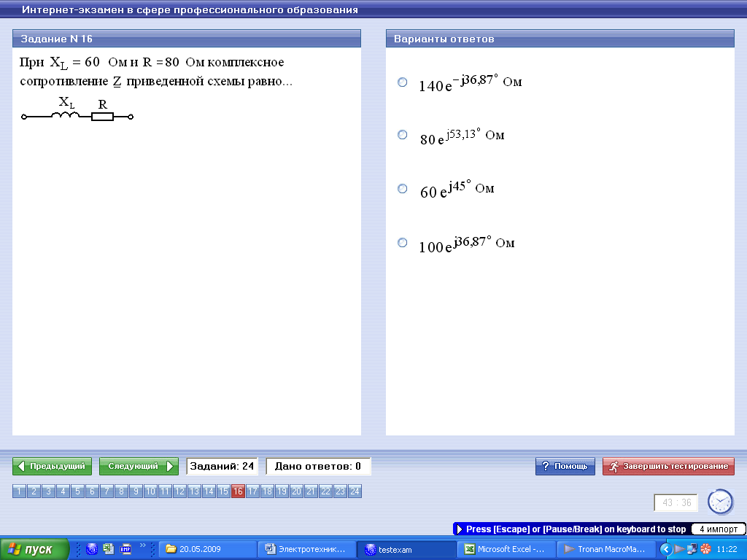Click the XL R circuit diagram

click(77, 109)
